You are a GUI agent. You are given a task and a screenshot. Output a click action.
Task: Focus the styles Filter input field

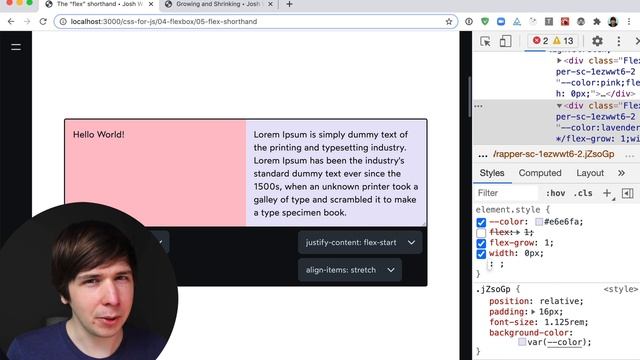pos(506,193)
